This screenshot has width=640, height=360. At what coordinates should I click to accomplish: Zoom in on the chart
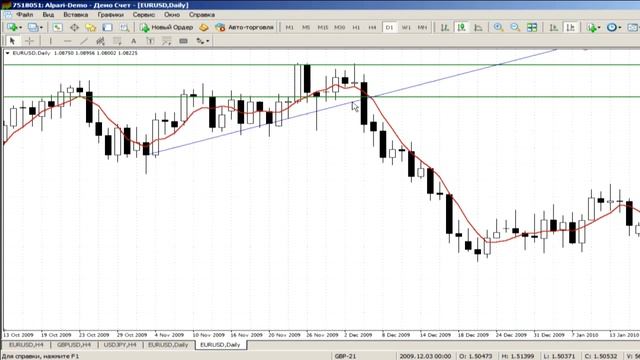(x=498, y=27)
